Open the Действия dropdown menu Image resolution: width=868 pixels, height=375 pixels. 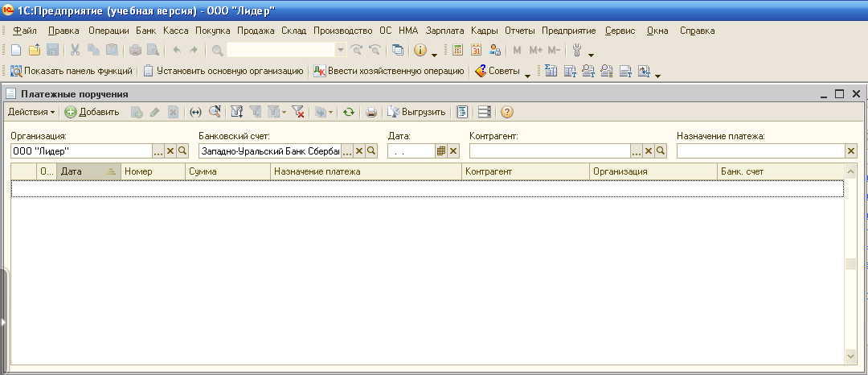coord(31,112)
